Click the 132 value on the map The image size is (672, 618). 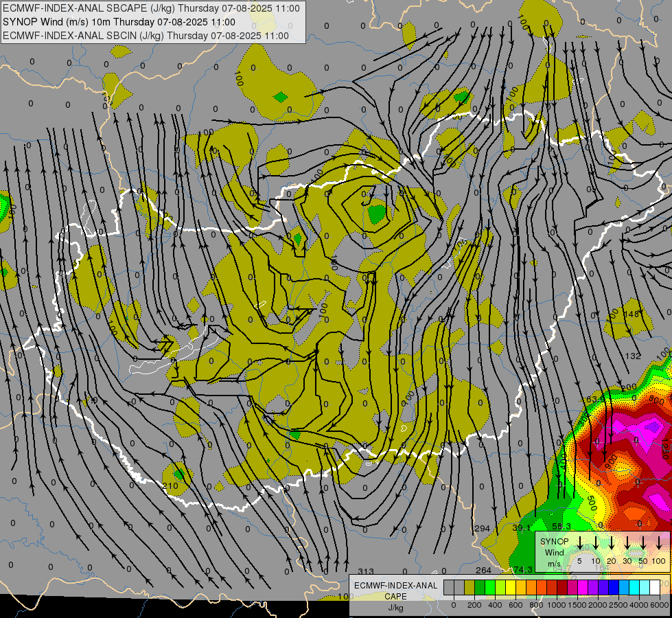coord(633,356)
